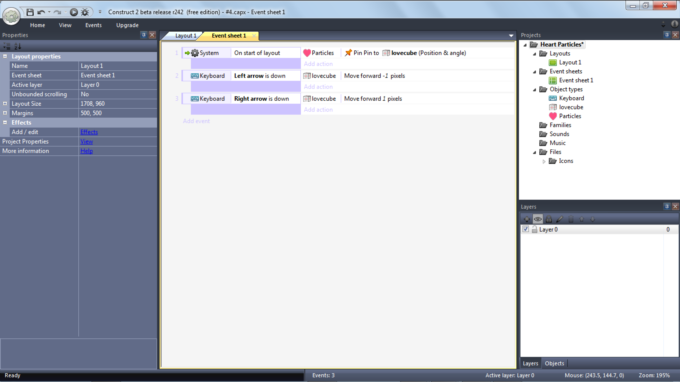Uncheck the Layer 0 visibility checkbox

click(526, 229)
